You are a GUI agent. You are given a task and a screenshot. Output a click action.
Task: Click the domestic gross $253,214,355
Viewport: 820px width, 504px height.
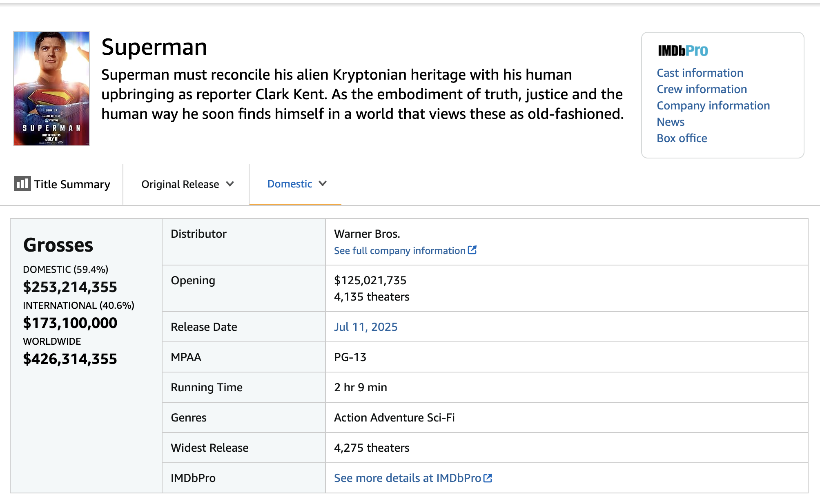(70, 287)
